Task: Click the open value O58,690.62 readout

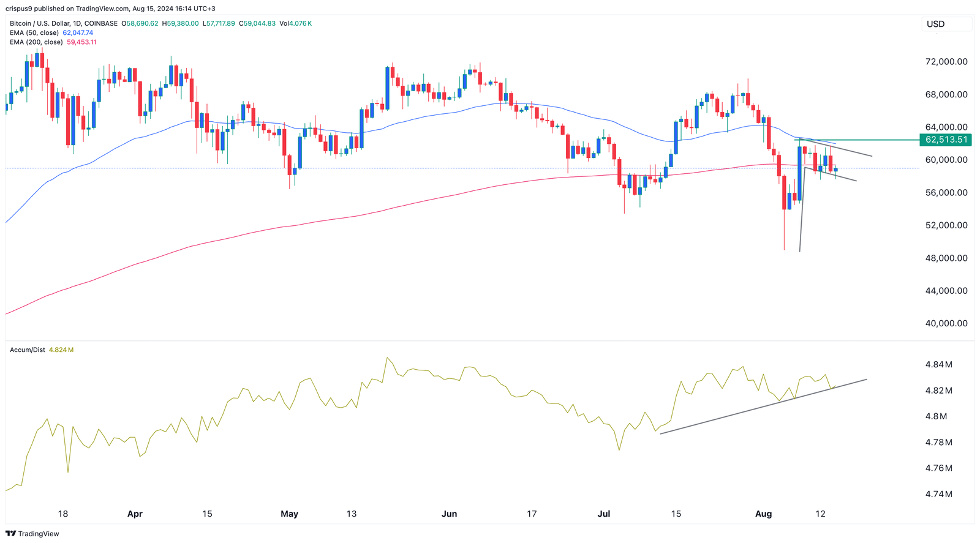Action: tap(140, 24)
